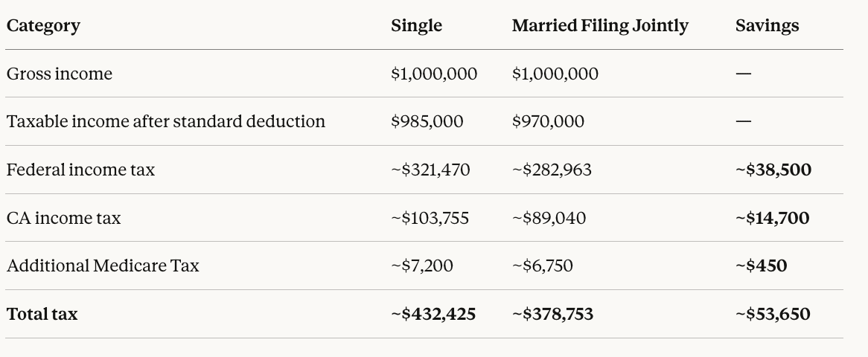Click the ~$282,963 federal tax value
Screen dimensions: 868x357
click(552, 170)
